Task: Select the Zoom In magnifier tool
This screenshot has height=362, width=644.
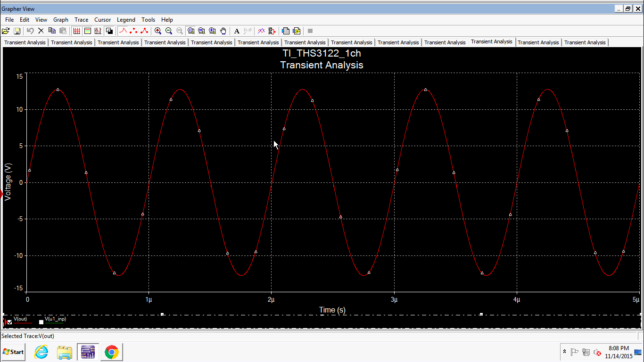Action: tap(158, 31)
